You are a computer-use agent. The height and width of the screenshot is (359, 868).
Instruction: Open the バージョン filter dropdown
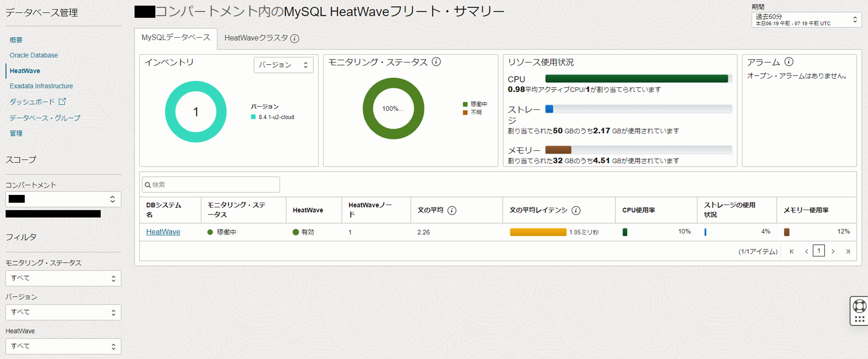63,313
